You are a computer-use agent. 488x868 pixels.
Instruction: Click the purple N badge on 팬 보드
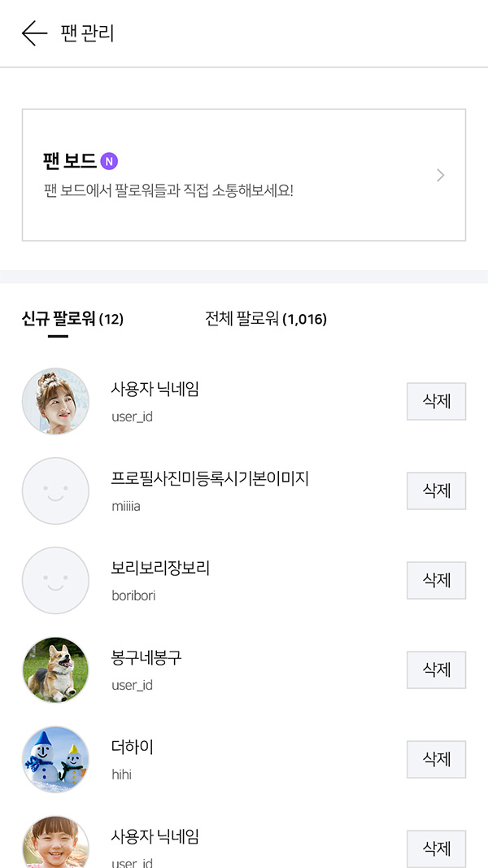pyautogui.click(x=109, y=161)
